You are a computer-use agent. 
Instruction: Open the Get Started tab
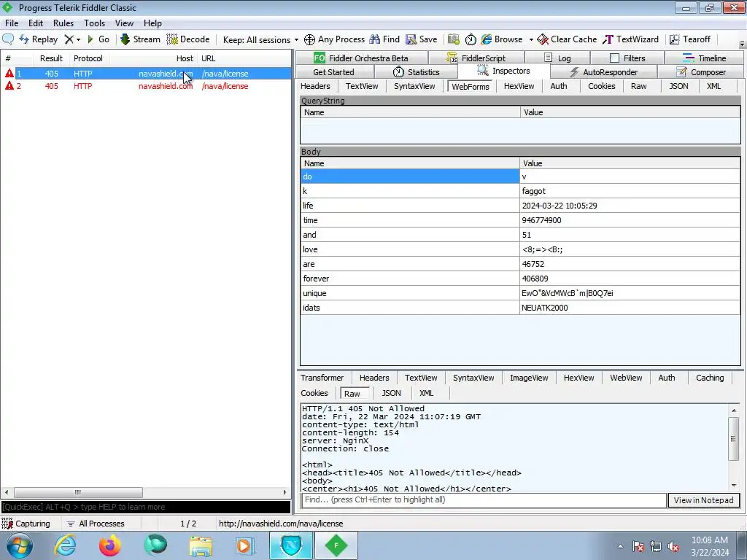(333, 72)
